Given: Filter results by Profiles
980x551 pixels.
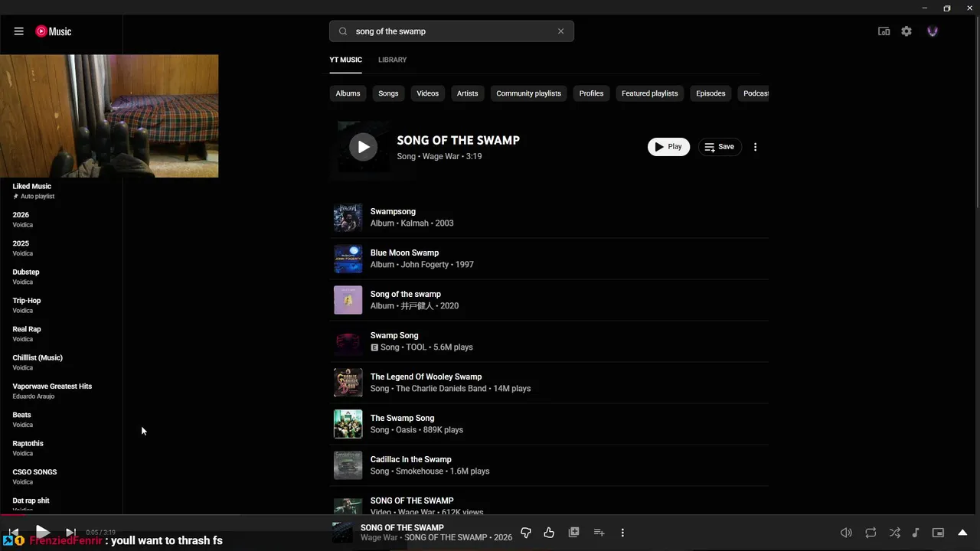Looking at the screenshot, I should click(x=591, y=93).
